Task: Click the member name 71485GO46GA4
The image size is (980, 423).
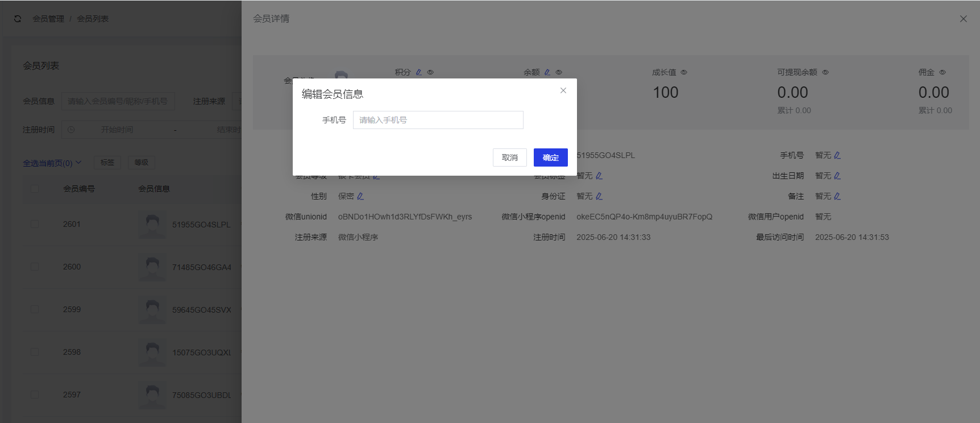Action: click(202, 267)
